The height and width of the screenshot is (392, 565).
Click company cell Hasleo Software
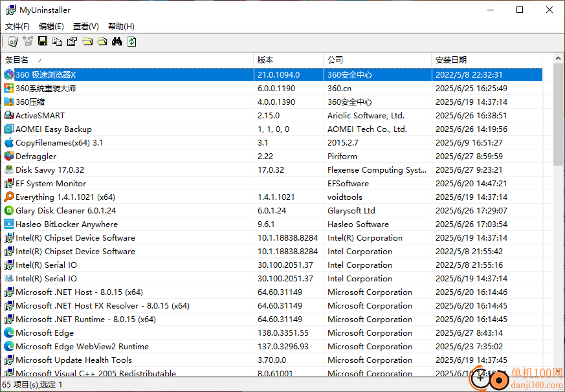click(358, 224)
